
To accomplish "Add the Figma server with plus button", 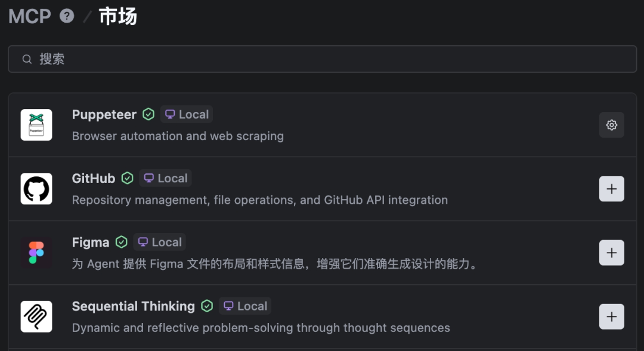I will pos(611,253).
